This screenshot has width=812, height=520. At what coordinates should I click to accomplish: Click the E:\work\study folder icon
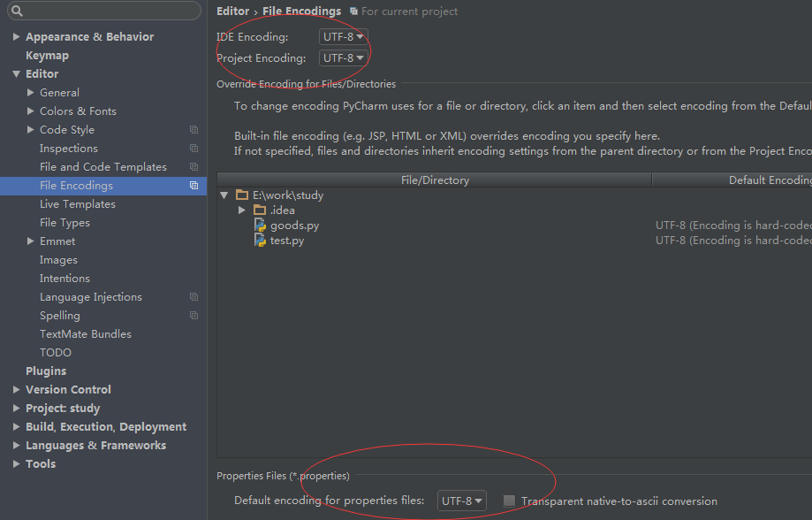coord(242,195)
